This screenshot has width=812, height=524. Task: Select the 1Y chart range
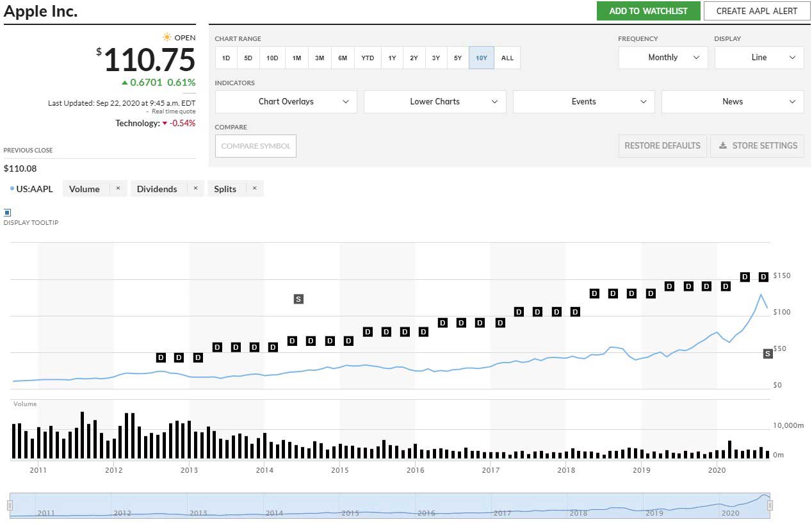click(x=392, y=58)
